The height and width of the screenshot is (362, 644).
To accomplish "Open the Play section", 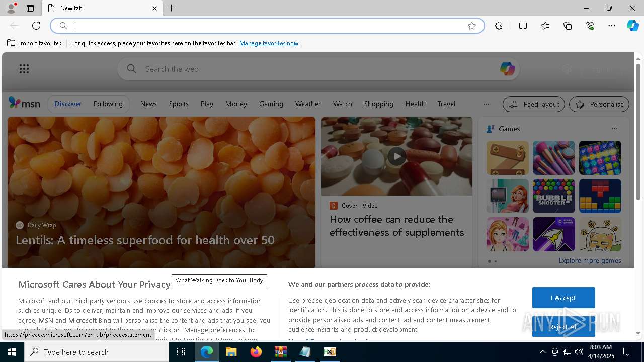I will click(207, 104).
